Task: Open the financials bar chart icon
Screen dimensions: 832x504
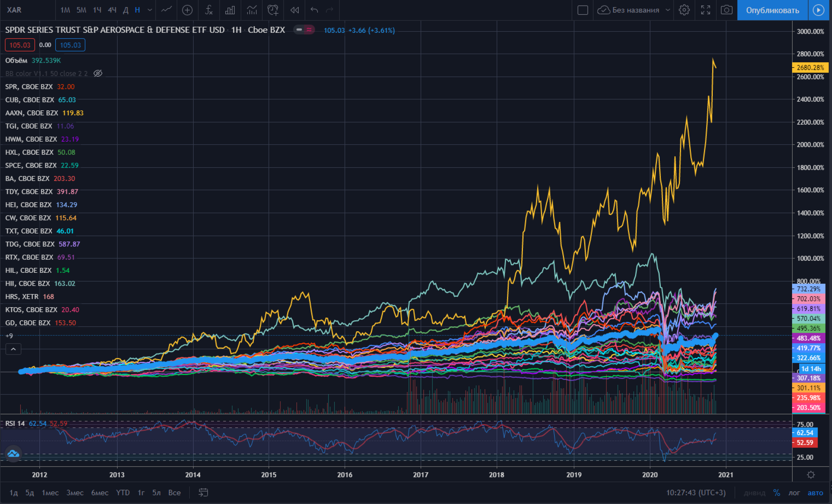Action: pyautogui.click(x=230, y=10)
